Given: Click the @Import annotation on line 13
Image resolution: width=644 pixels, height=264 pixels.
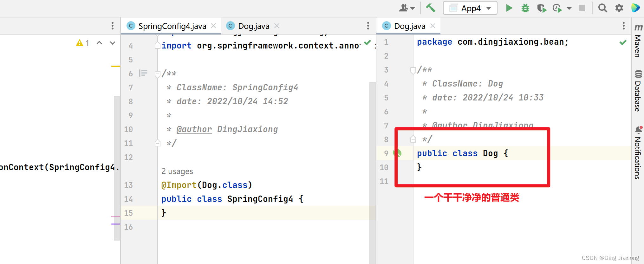Looking at the screenshot, I should coord(179,185).
